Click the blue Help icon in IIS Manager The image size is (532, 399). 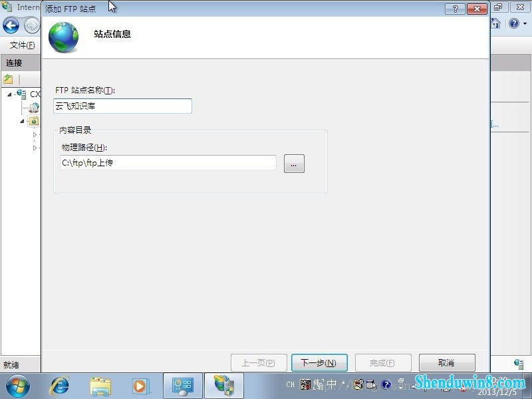click(x=514, y=23)
